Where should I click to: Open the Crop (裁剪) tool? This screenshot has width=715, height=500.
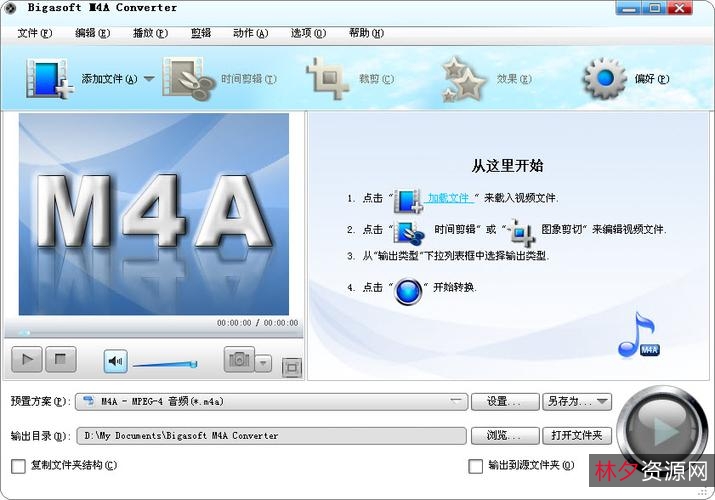click(326, 78)
